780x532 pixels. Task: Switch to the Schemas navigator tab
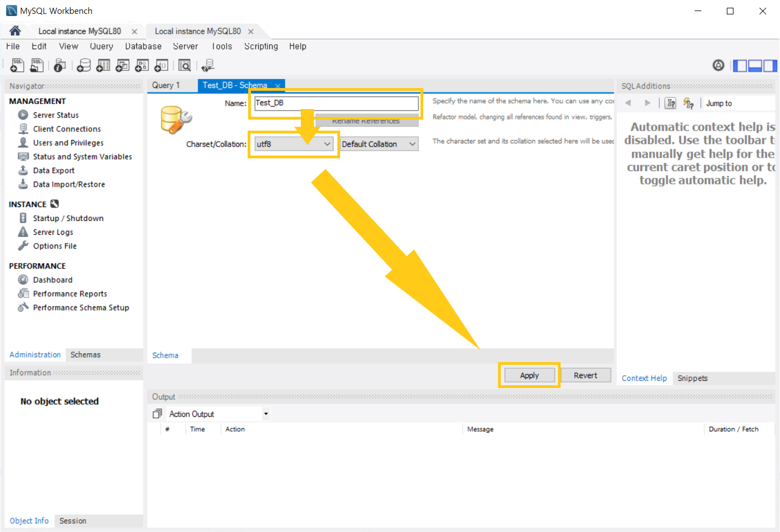point(85,354)
